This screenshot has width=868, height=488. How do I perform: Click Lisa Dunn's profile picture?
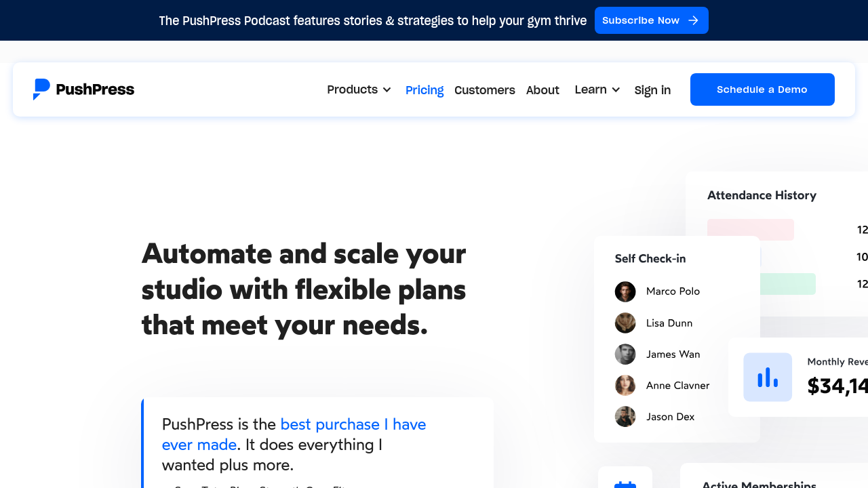click(x=625, y=323)
